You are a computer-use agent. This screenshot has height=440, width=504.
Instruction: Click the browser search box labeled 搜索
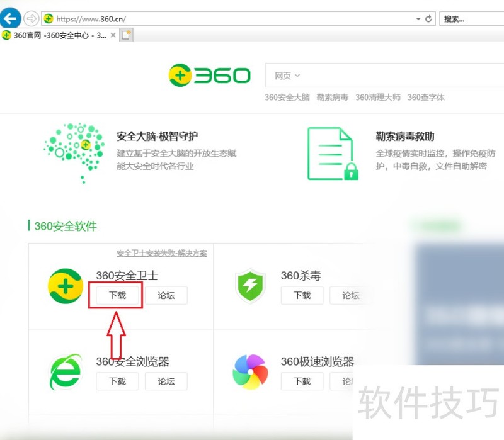click(471, 19)
